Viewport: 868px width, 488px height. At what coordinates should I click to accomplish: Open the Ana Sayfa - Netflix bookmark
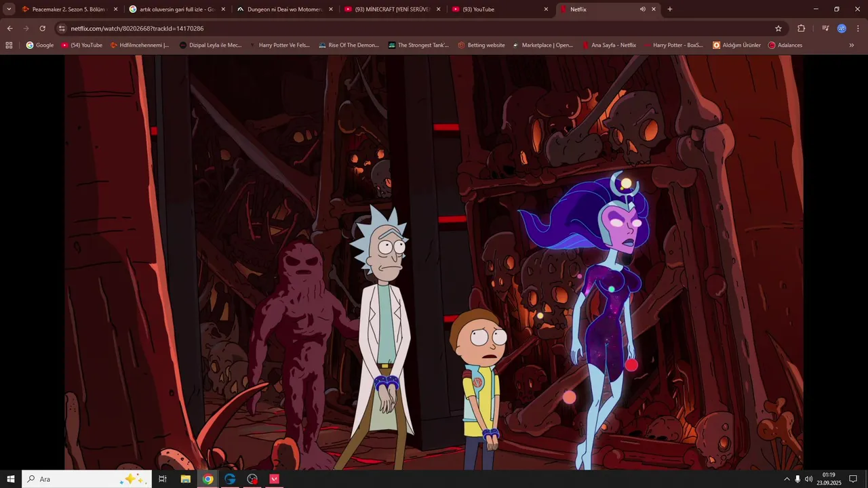[609, 45]
